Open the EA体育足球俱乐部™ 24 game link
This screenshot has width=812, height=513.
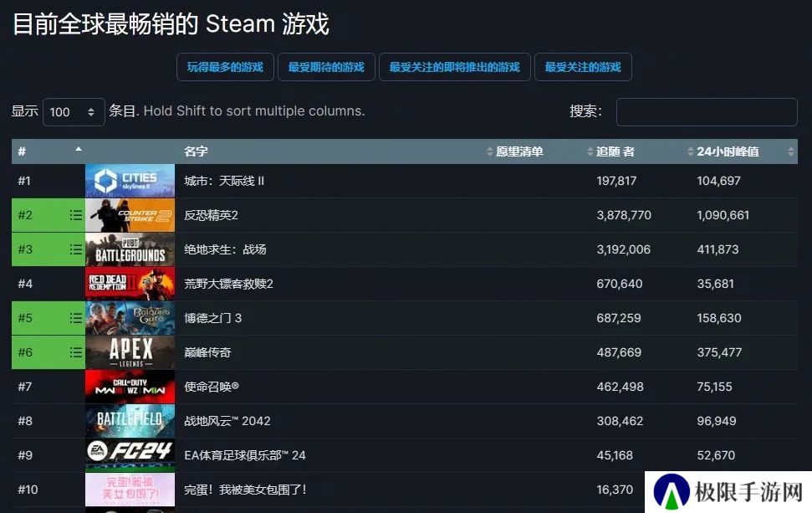click(245, 455)
